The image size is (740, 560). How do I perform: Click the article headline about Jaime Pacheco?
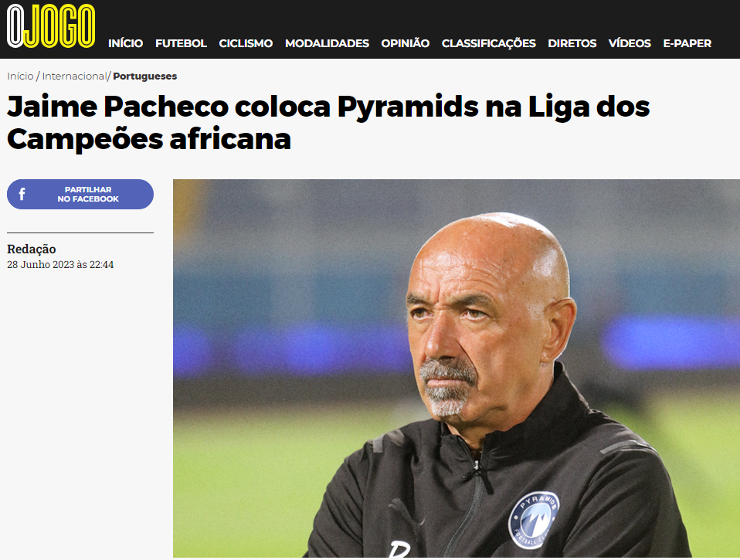[x=328, y=123]
